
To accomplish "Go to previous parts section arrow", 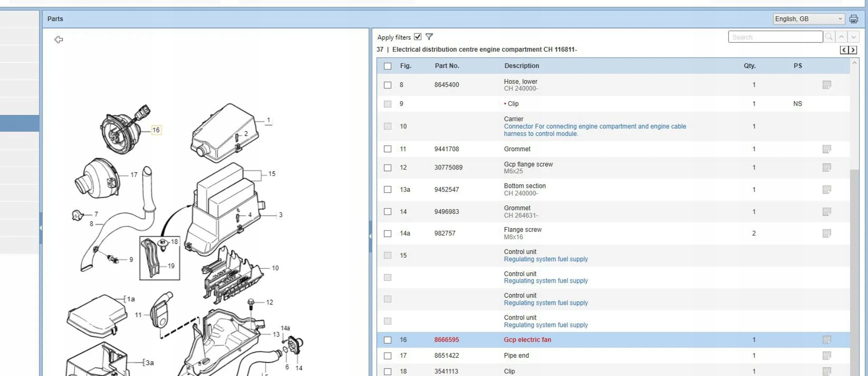I will [x=844, y=50].
